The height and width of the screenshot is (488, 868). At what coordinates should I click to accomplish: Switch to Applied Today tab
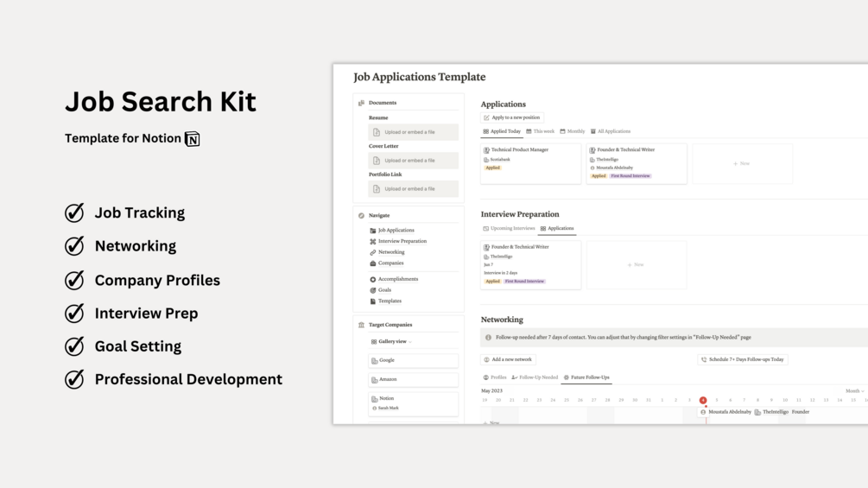coord(502,131)
